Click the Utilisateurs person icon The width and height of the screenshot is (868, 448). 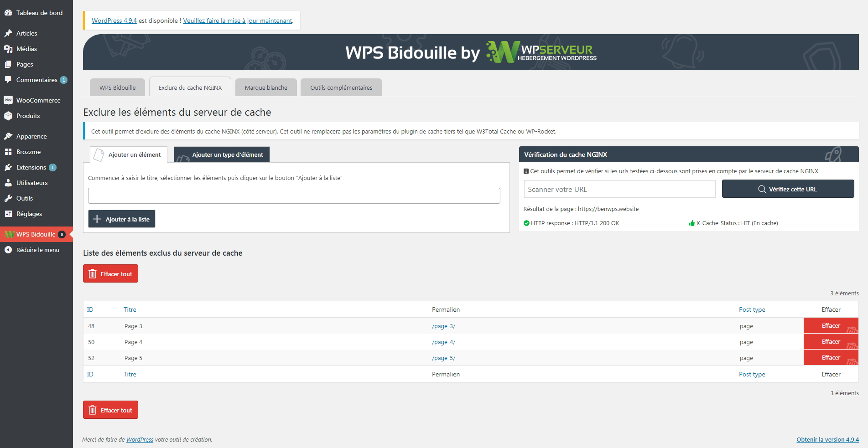[x=8, y=183]
